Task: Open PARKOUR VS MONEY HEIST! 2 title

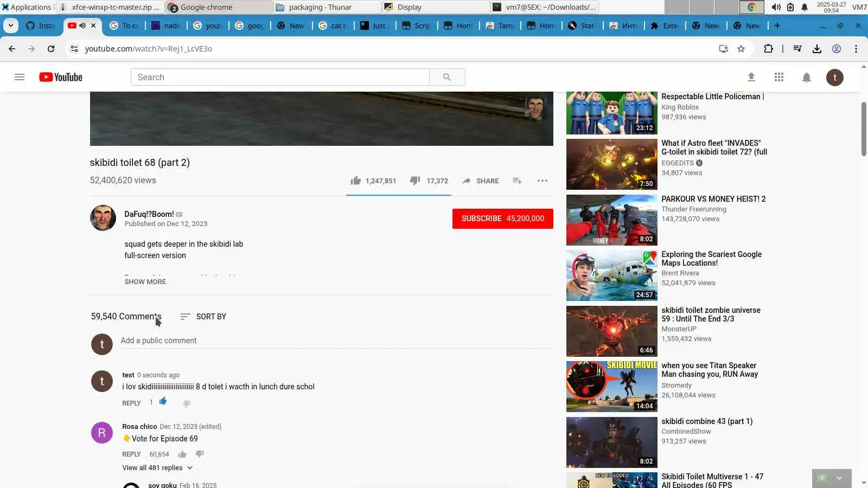Action: coord(713,199)
